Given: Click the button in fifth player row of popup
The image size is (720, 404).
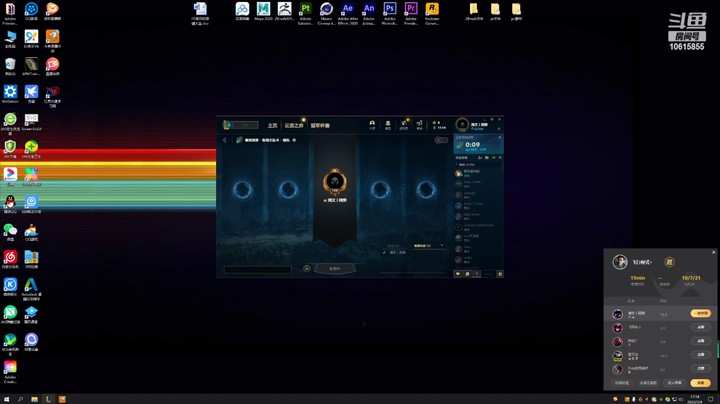Looking at the screenshot, I should click(701, 369).
